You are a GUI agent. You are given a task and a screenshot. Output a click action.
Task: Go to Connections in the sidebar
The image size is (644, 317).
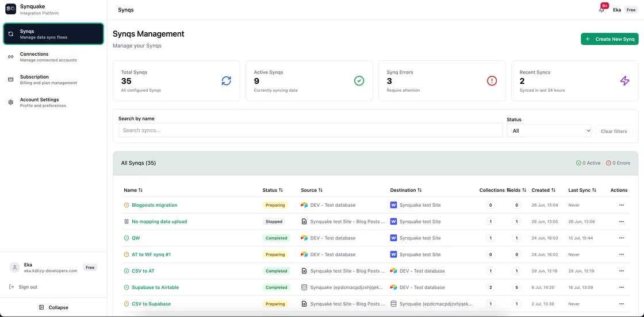[53, 57]
